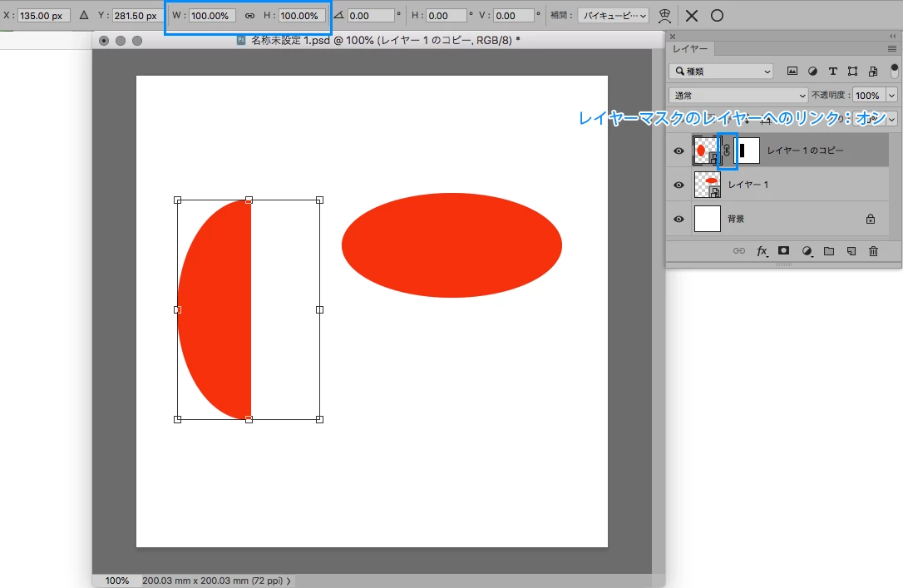This screenshot has width=903, height=588.
Task: Open the 種類 layer filter dropdown
Action: [723, 71]
